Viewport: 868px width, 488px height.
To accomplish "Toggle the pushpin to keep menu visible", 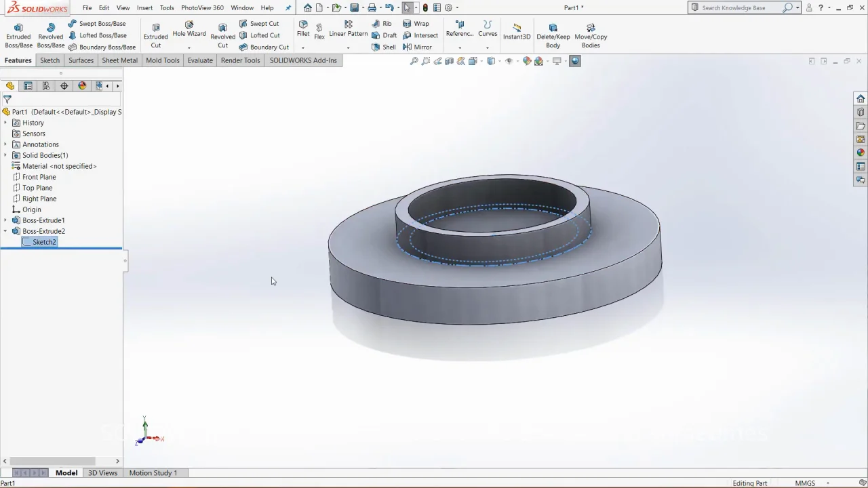I will pyautogui.click(x=288, y=8).
